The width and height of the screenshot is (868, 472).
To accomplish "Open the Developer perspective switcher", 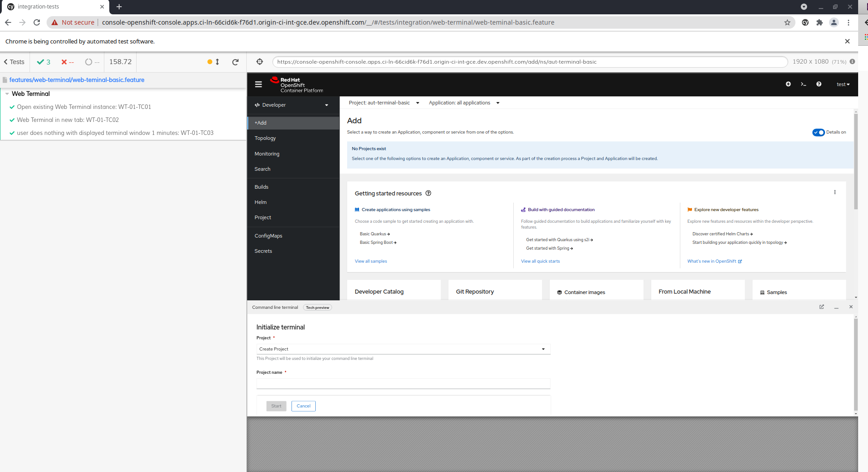I will point(292,105).
